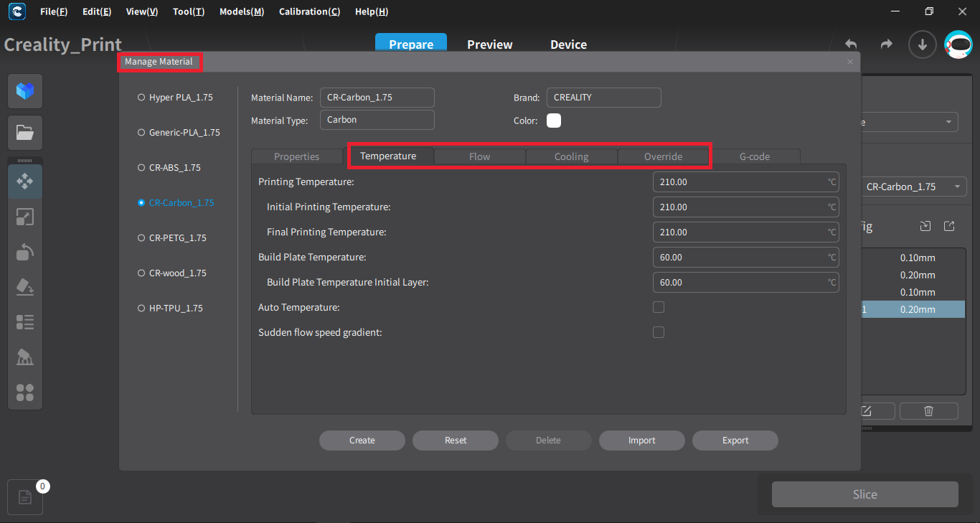Click the Printing Temperature value field
Screen dimensions: 980x523
pos(746,182)
